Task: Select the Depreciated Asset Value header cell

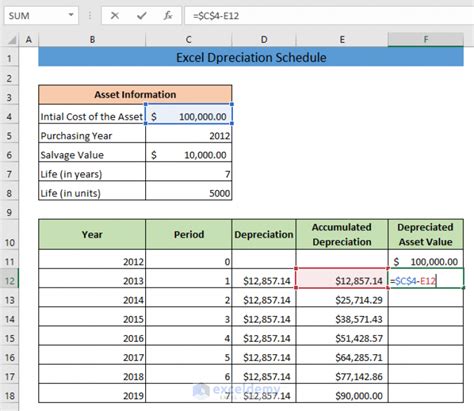Action: 426,234
